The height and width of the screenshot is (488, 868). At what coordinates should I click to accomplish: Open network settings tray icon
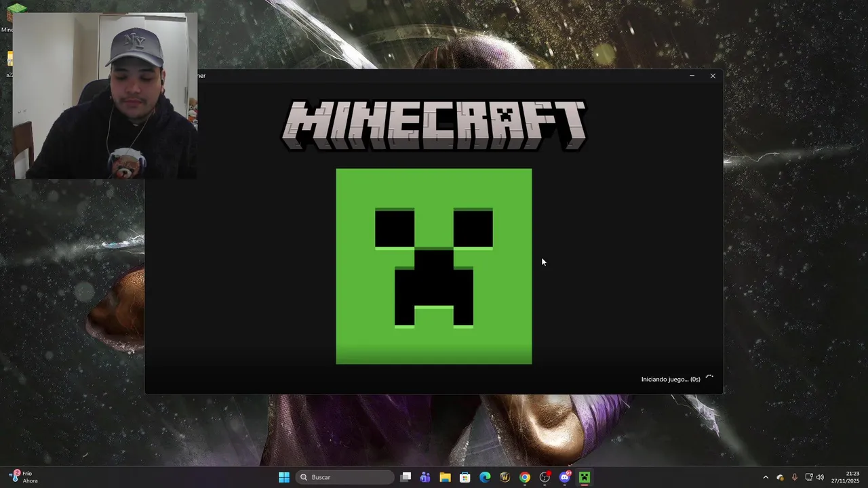point(808,477)
